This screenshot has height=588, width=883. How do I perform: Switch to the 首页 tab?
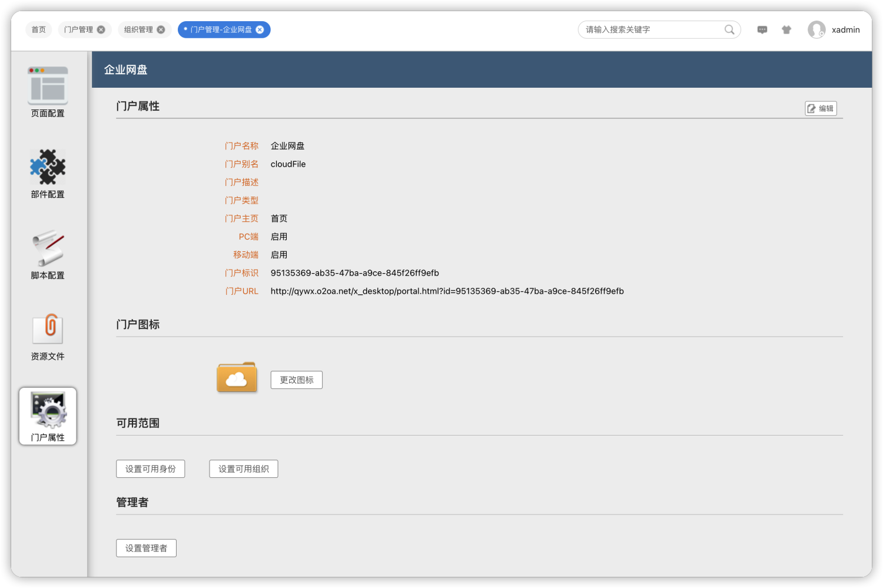coord(39,29)
